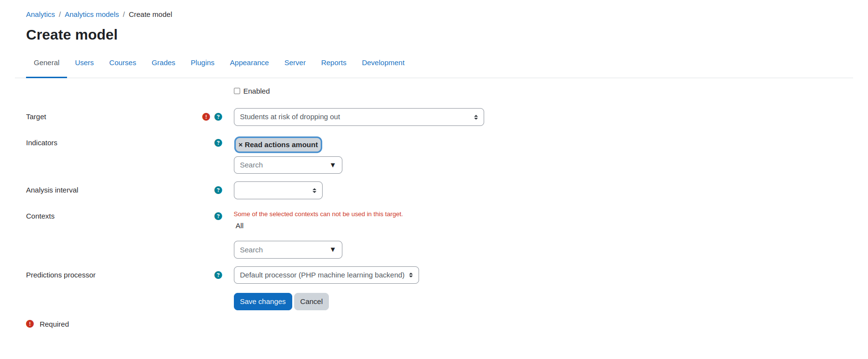Switch to the Server tab
This screenshot has width=868, height=359.
click(295, 63)
